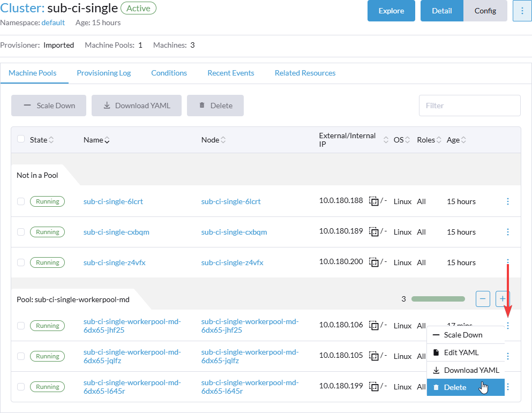The image size is (532, 413).
Task: Open the cluster actions kebab menu at top right
Action: pos(522,11)
